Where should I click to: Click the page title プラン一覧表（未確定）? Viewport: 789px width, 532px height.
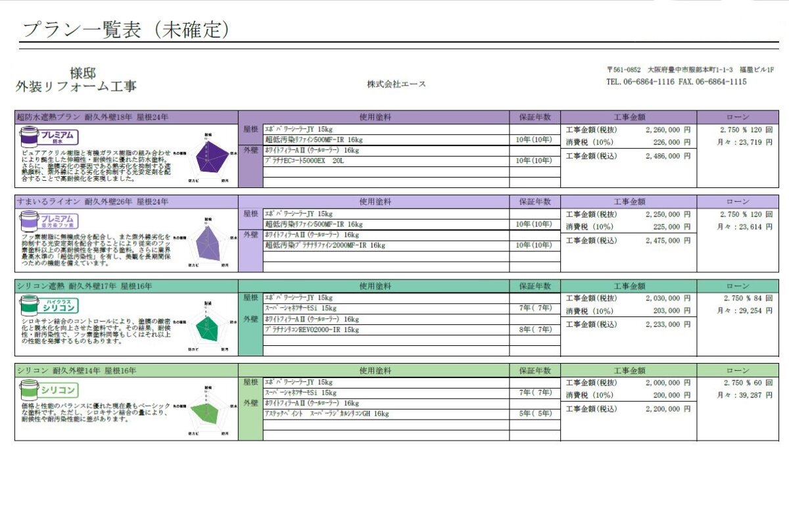126,28
